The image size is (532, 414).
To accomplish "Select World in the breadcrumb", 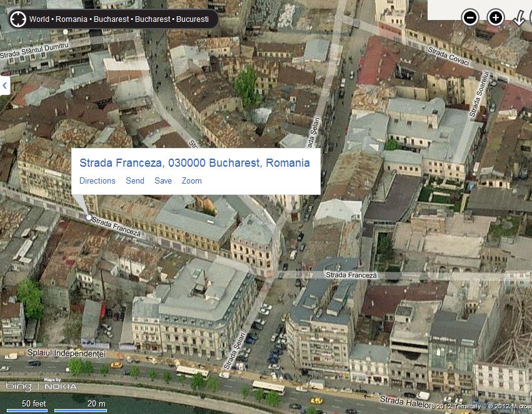I will [x=39, y=19].
